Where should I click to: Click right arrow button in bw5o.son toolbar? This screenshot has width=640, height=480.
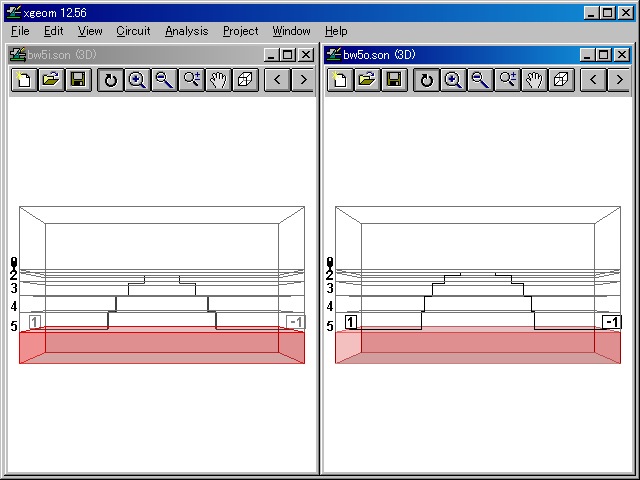click(620, 80)
